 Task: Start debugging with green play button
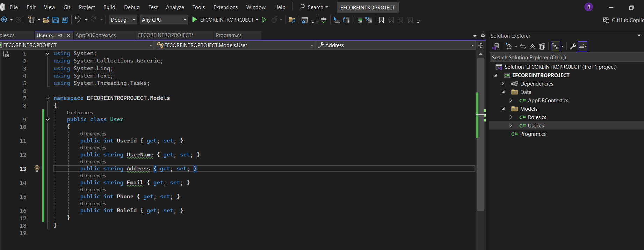(195, 20)
